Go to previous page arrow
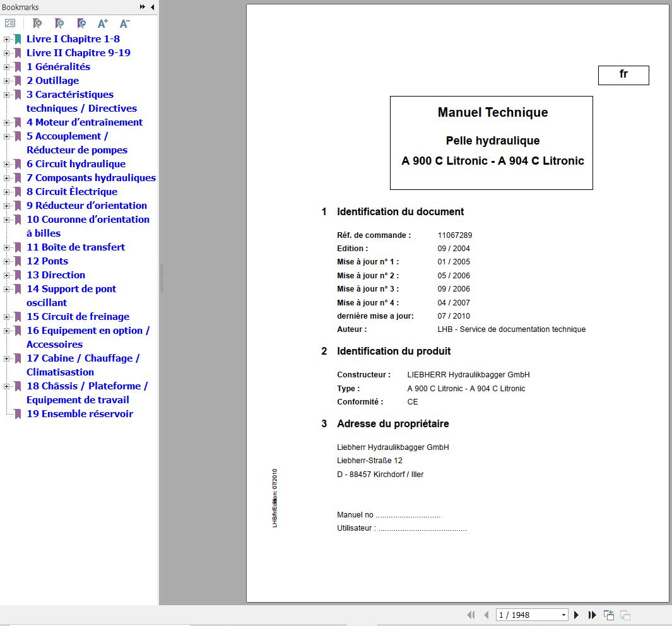672x626 pixels. [x=486, y=615]
